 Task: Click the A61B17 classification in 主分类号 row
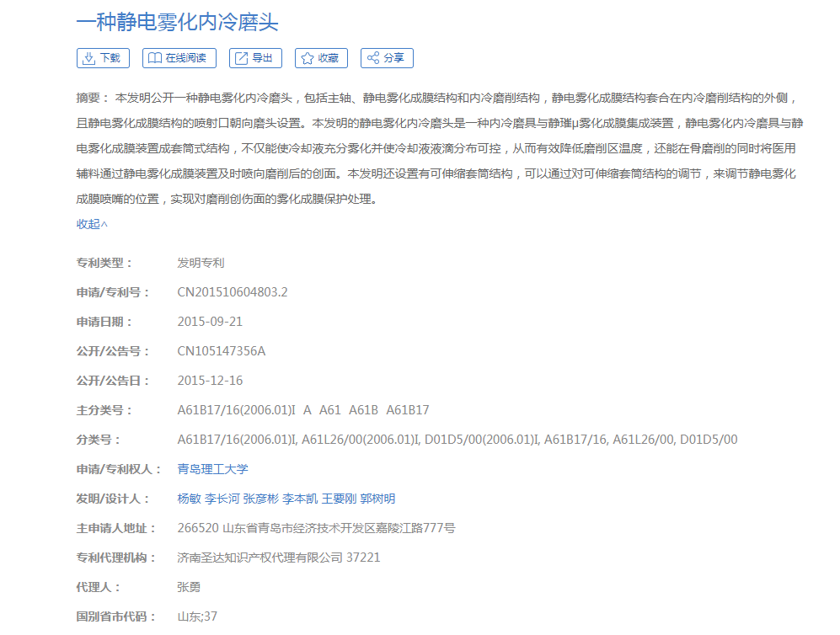click(x=408, y=410)
